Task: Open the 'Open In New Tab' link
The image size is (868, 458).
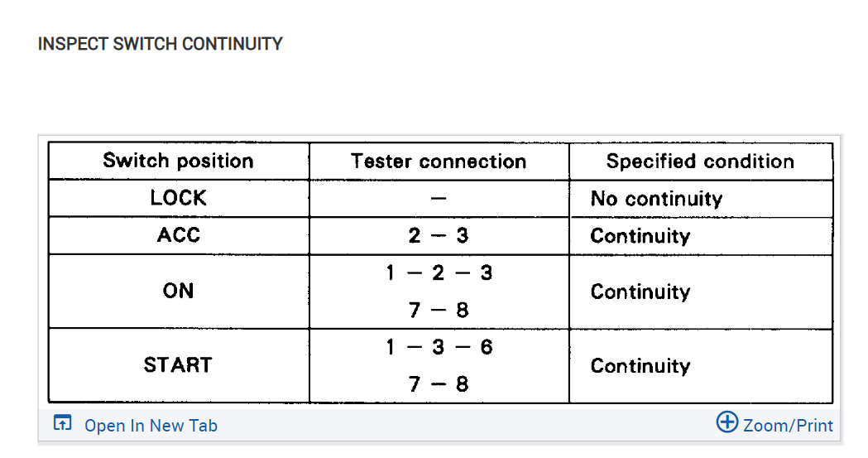Action: click(151, 426)
